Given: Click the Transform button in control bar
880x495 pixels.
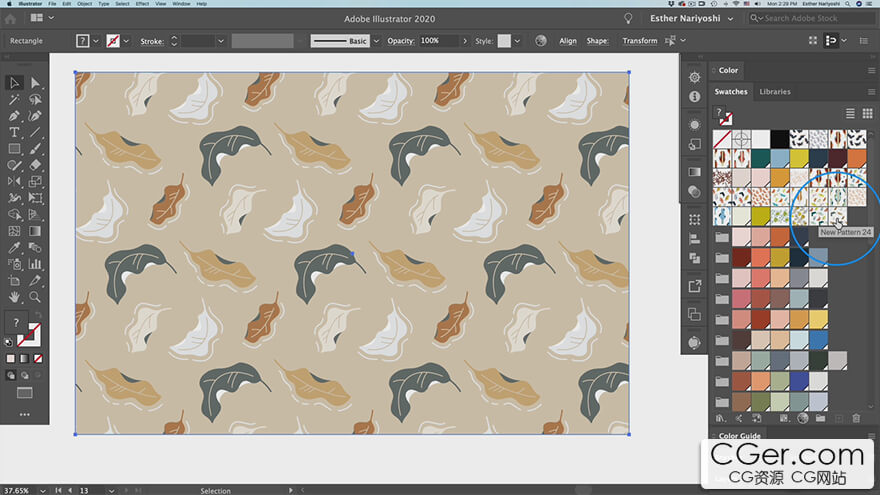Looking at the screenshot, I should pos(640,41).
